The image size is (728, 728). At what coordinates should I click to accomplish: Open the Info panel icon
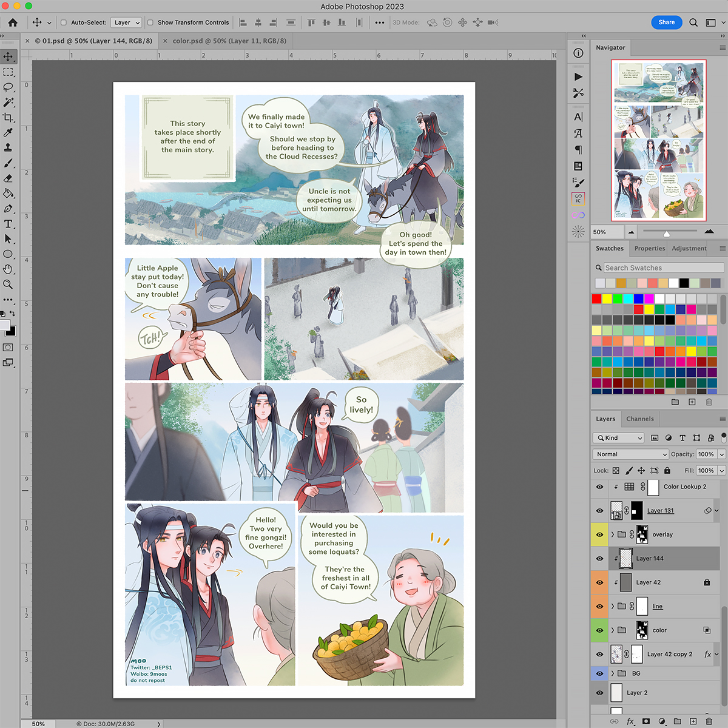pos(578,53)
